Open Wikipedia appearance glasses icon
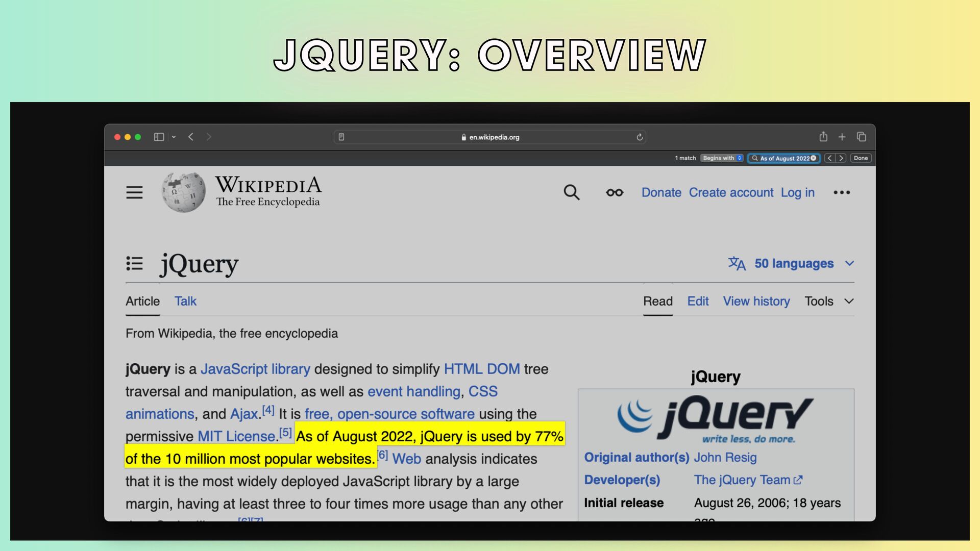980x551 pixels. click(x=615, y=192)
